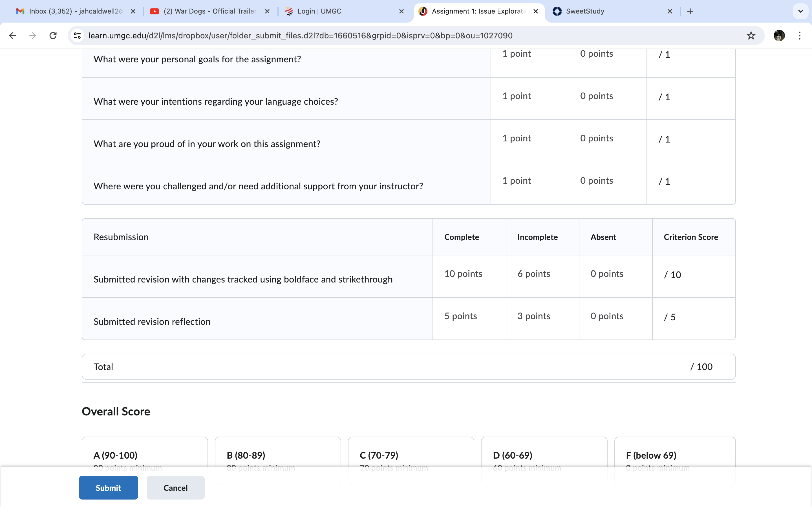Cancel the submission

click(x=175, y=487)
